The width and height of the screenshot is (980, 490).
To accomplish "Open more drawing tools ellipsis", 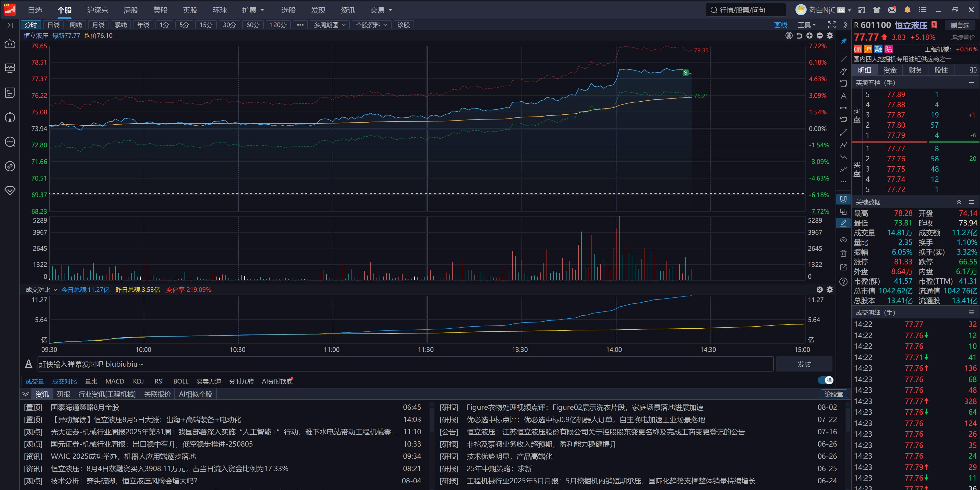I will coord(843,182).
